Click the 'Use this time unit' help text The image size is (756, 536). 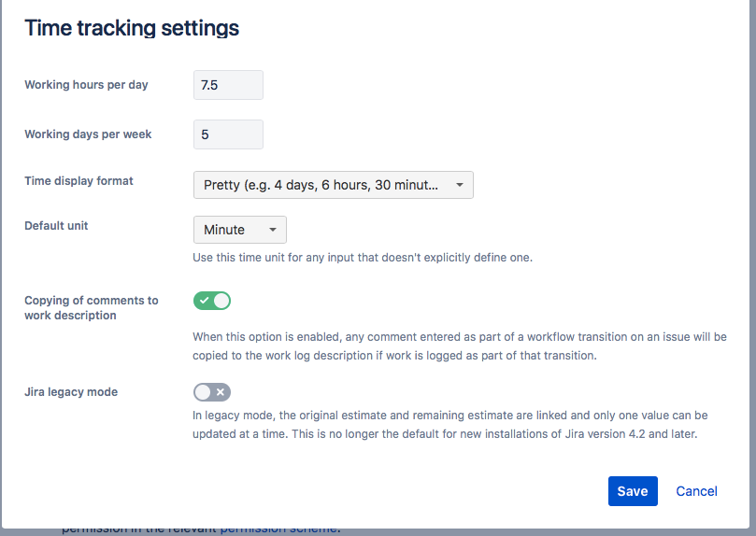click(x=363, y=258)
